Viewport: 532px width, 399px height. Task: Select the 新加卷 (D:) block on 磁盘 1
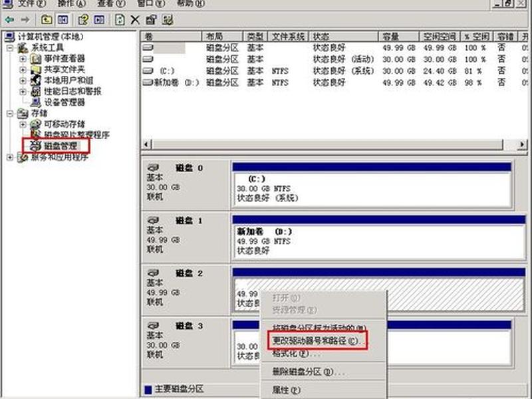point(379,238)
